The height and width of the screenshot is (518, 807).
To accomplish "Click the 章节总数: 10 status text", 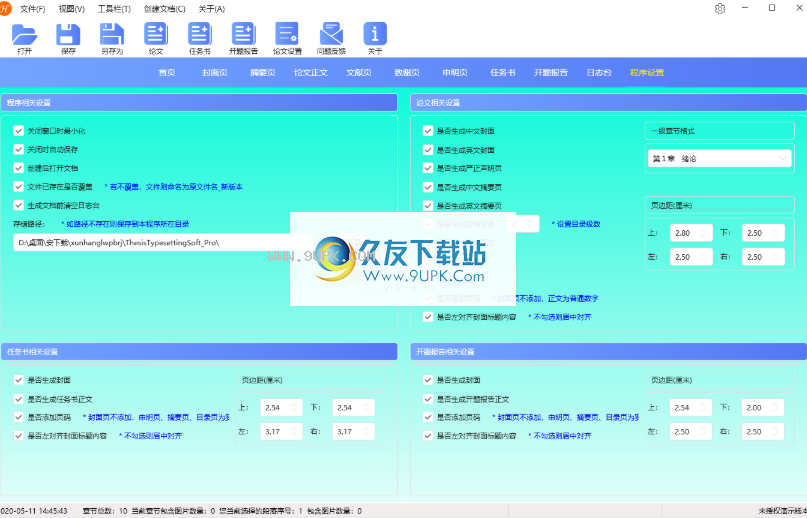I will (105, 511).
